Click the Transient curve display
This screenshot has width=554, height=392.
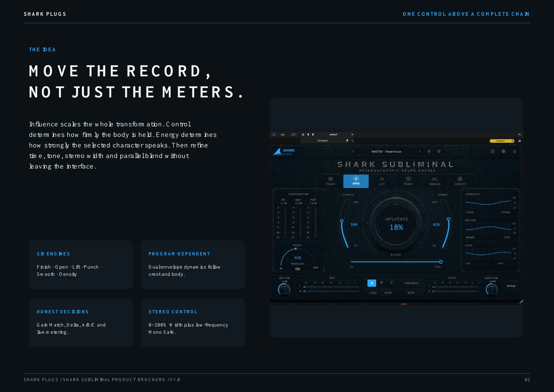[x=489, y=203]
